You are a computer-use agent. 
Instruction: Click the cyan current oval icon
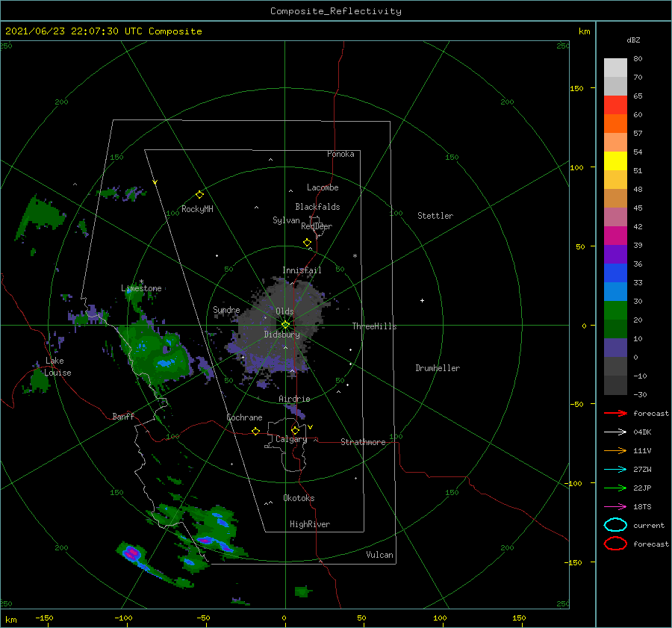point(615,525)
